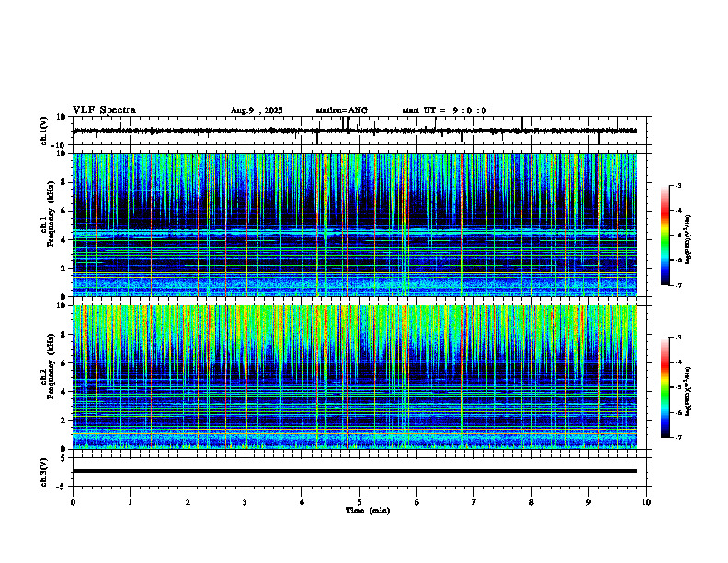Click the ch.1 colorbar log(PSD) unit label
728x563 pixels.
(x=688, y=239)
